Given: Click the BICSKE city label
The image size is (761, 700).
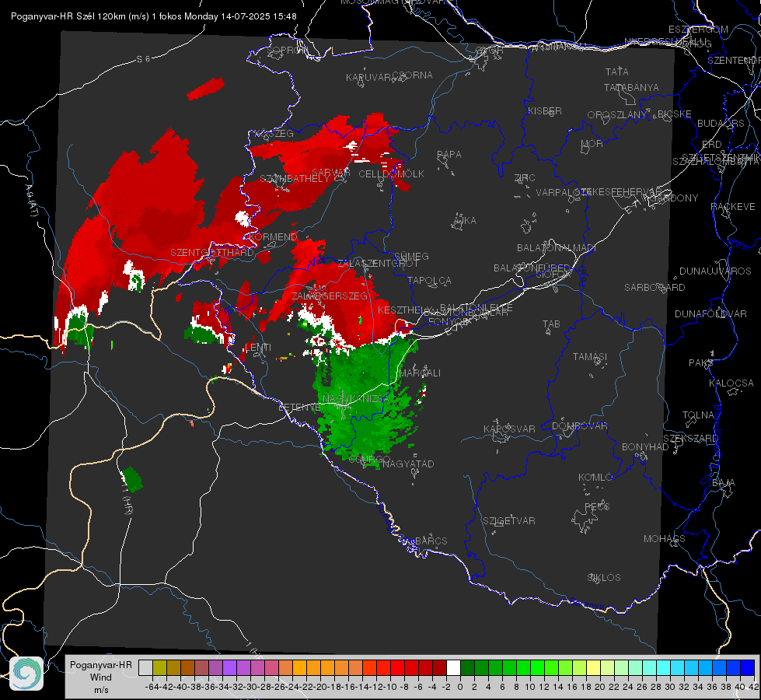Looking at the screenshot, I should pyautogui.click(x=675, y=114).
